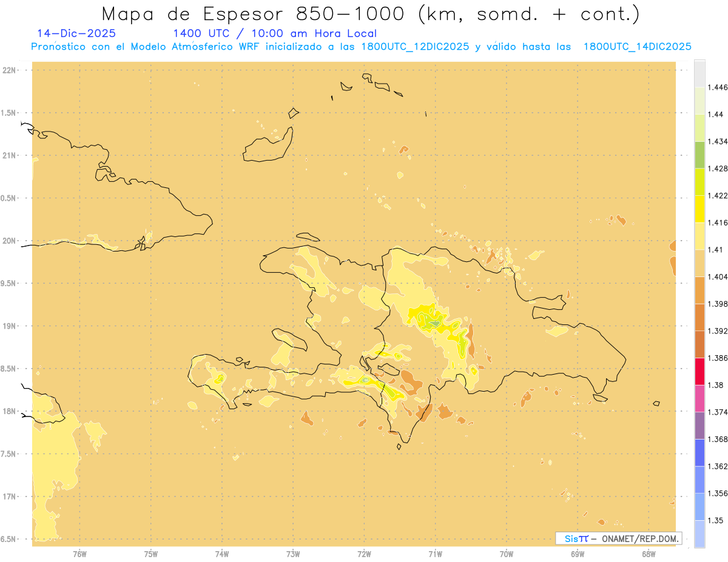Click the latitude label 22N

[9, 70]
